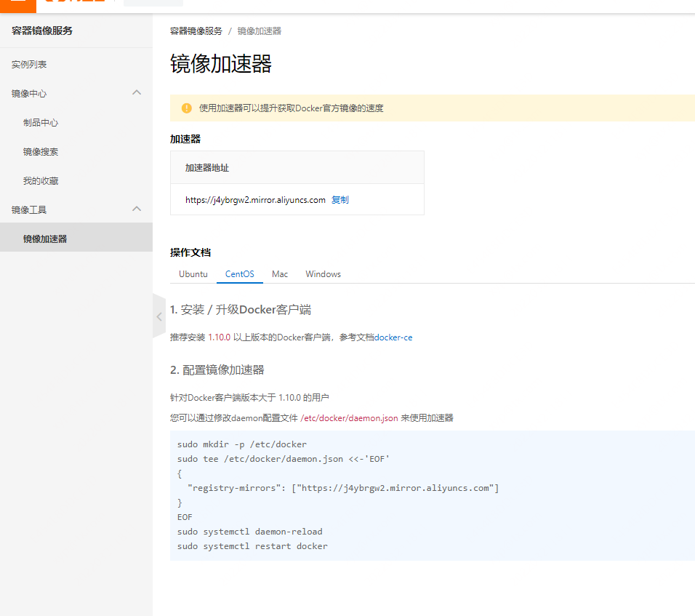Viewport: 695px width, 616px height.
Task: Select 镜像加速器 in the sidebar
Action: click(76, 237)
